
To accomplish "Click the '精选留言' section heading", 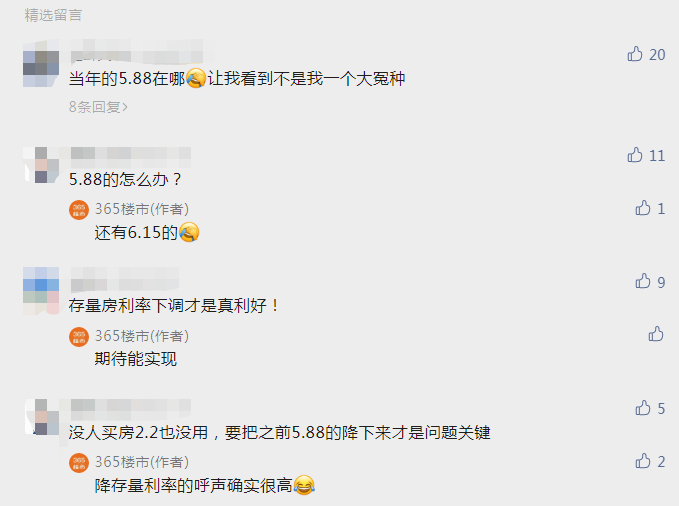I will tap(53, 15).
